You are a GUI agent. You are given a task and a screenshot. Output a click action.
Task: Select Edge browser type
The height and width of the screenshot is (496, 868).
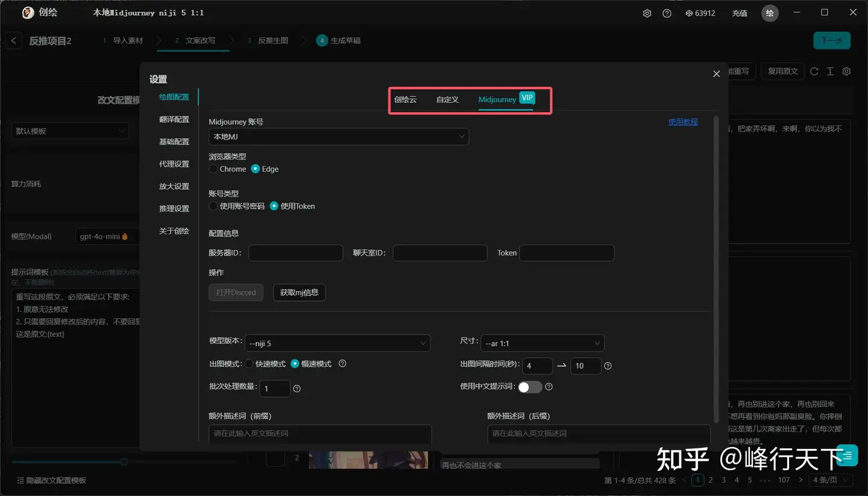(x=265, y=169)
